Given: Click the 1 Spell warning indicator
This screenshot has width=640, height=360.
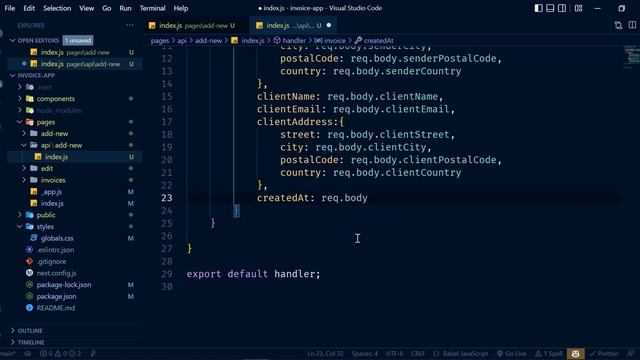Looking at the screenshot, I should coord(549,354).
